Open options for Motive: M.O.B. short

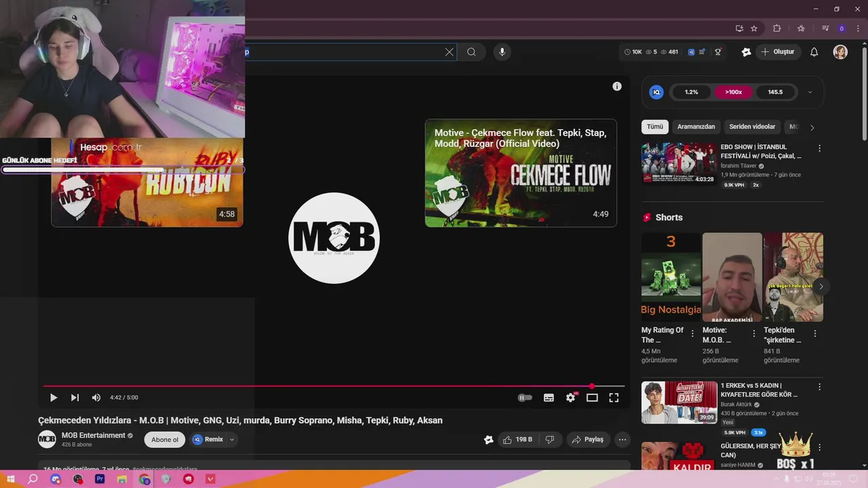click(x=753, y=333)
